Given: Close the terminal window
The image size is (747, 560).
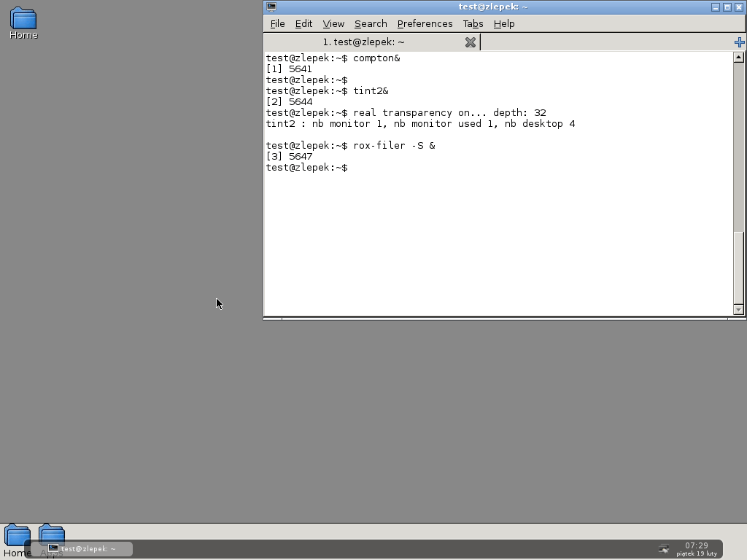Looking at the screenshot, I should click(x=740, y=7).
